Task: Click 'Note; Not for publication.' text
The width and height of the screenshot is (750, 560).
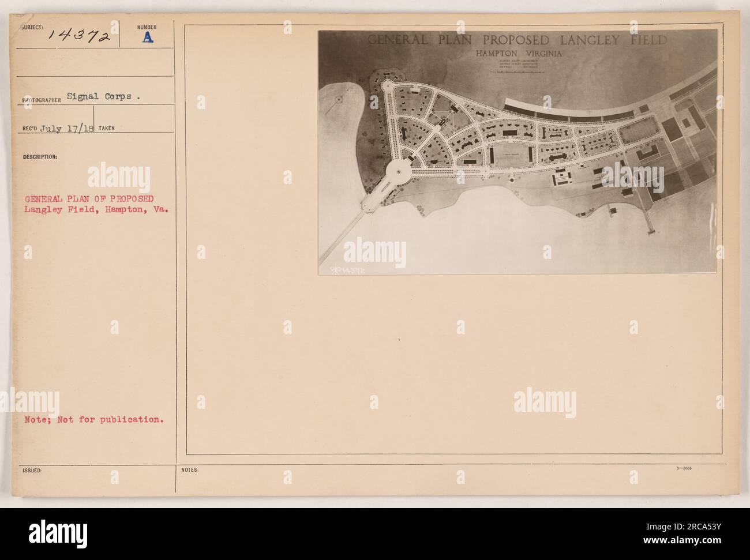Action: pos(93,420)
